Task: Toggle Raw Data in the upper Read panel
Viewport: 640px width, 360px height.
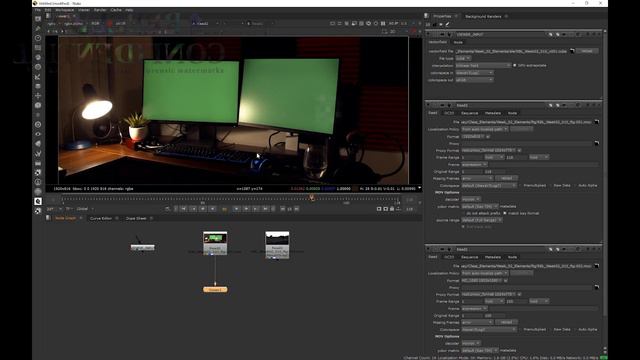Action: tap(551, 185)
